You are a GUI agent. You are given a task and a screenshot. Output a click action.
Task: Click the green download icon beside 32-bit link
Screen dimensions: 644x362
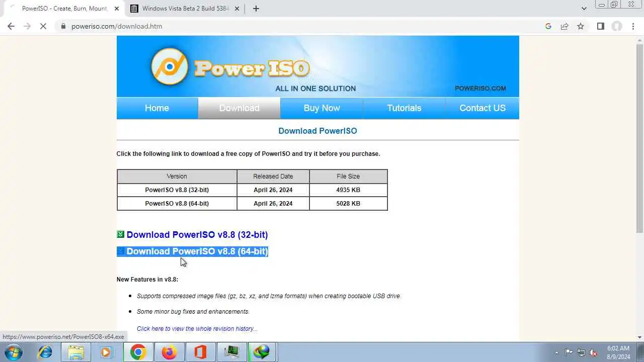pyautogui.click(x=120, y=234)
